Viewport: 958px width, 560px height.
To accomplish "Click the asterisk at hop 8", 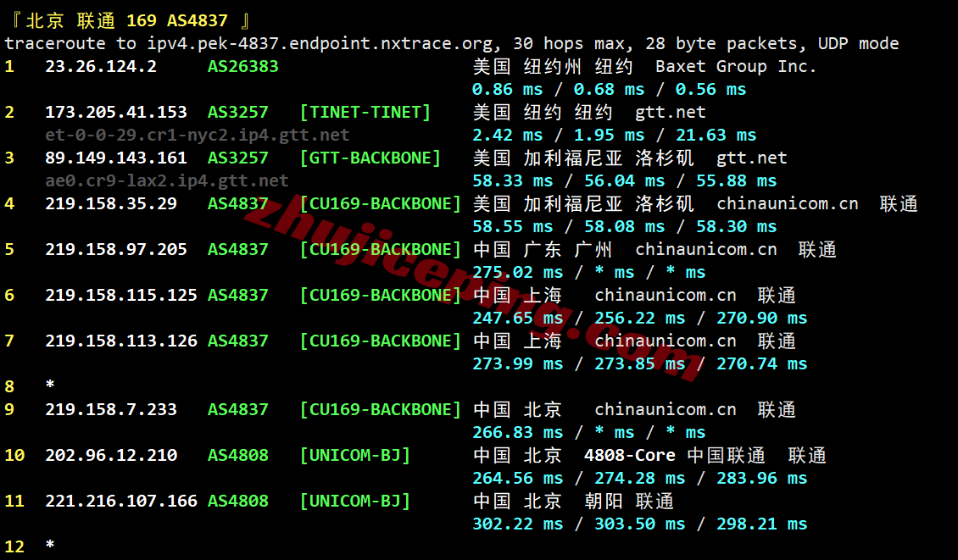I will (x=50, y=385).
